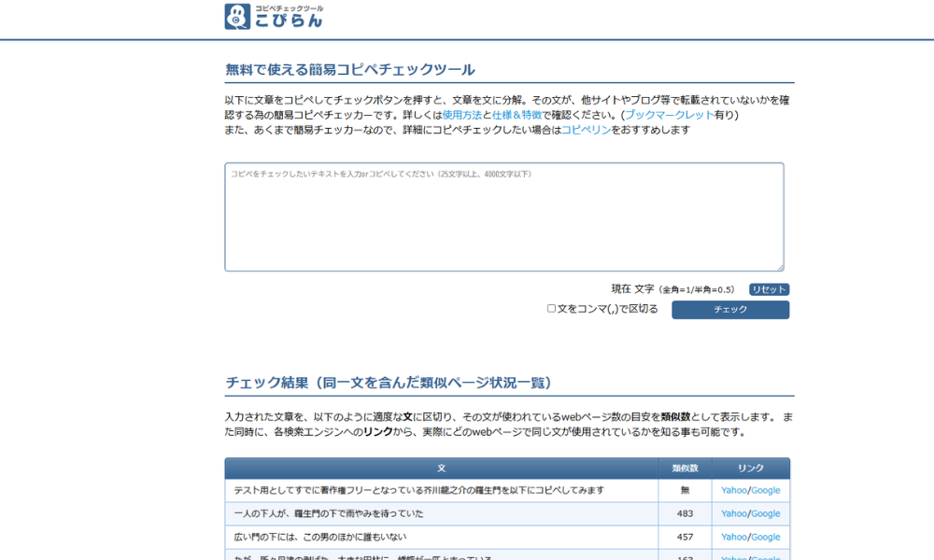The image size is (934, 560).
Task: Open Google link for 一人の下人が row
Action: [x=766, y=513]
